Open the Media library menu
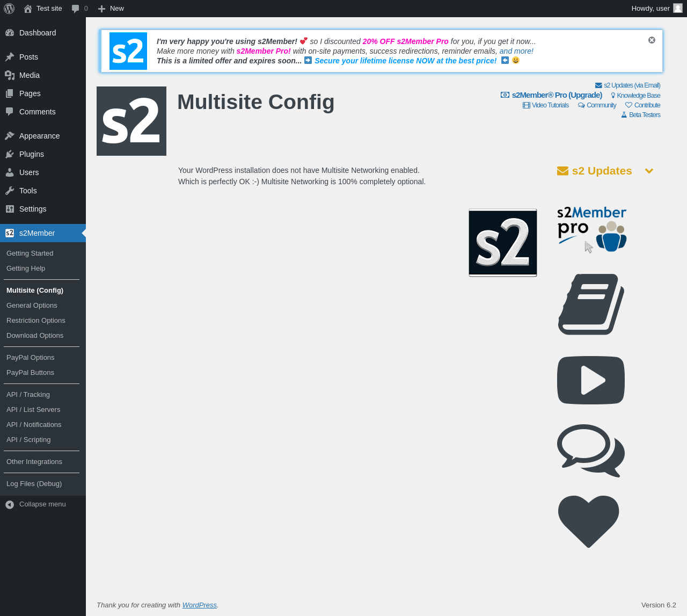687x616 pixels. 43,75
